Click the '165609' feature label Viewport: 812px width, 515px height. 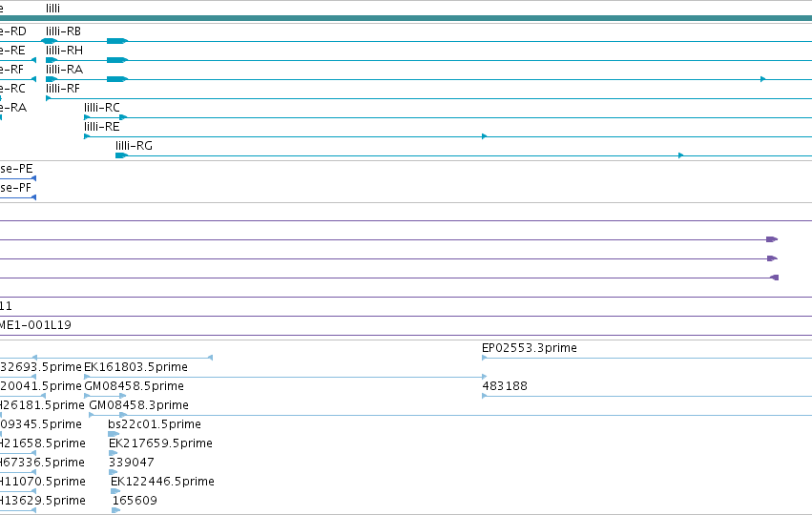tap(135, 501)
